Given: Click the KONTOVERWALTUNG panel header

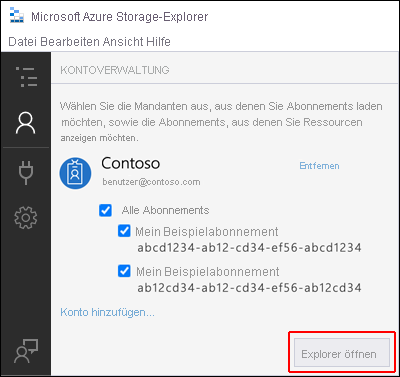Looking at the screenshot, I should 115,70.
